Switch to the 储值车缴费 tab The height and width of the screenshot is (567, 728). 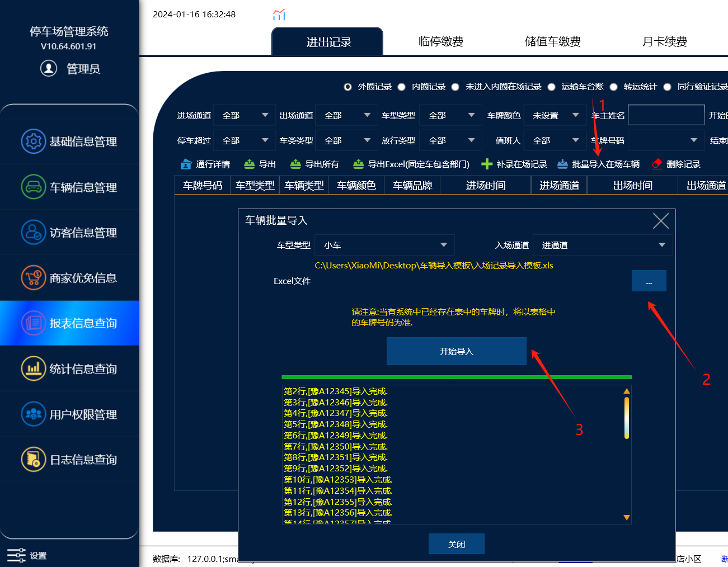coord(552,41)
